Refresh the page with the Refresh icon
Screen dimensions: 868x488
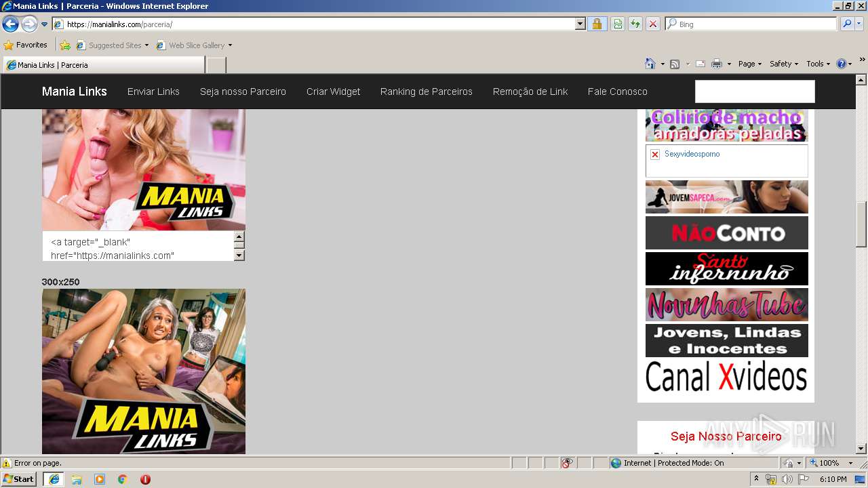click(635, 24)
